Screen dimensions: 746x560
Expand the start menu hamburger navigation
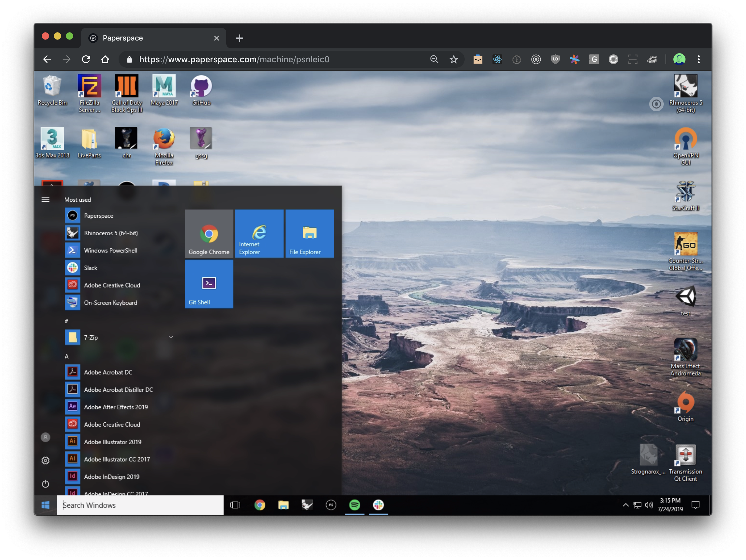[46, 200]
